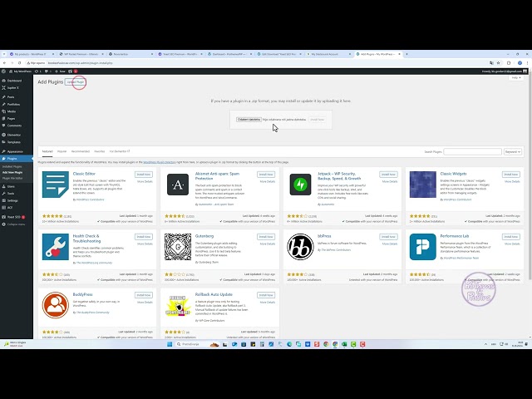Click the browser back arrow
The width and height of the screenshot is (532, 399).
(4, 63)
